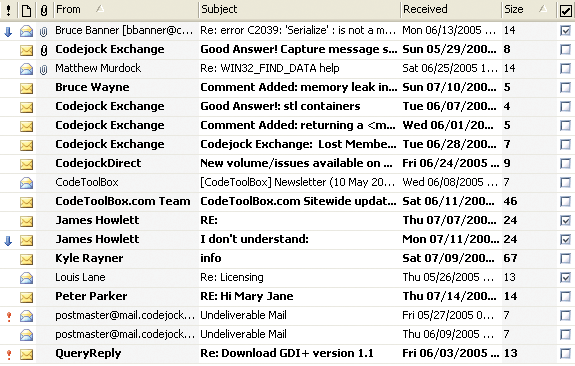The image size is (575, 366).
Task: Click low-priority arrow on I don't understand row
Action: (x=8, y=241)
